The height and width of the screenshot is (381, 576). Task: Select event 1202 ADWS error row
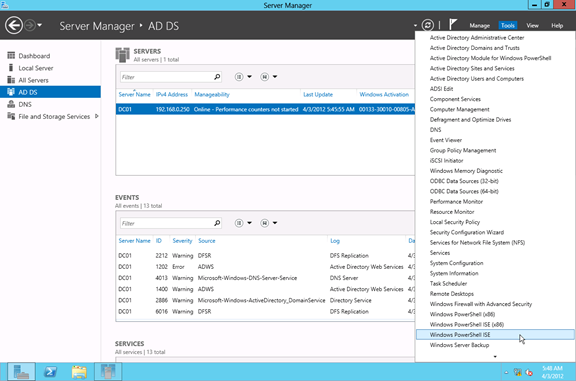[x=266, y=267]
